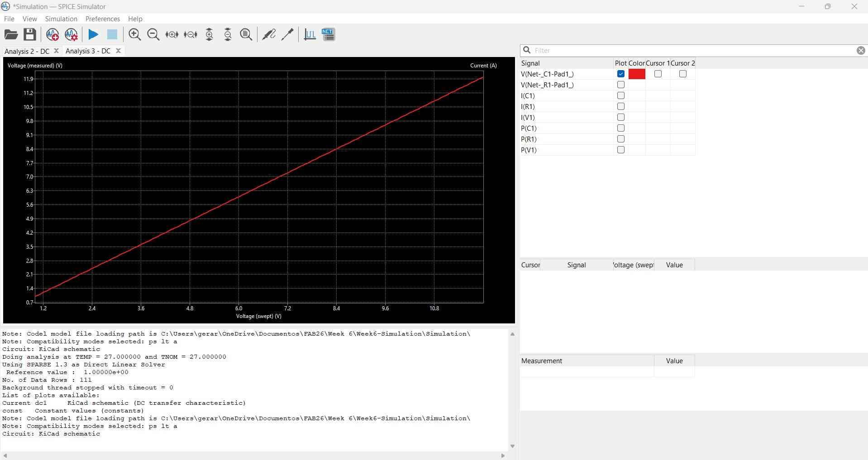Enable Cursor 1 for V(Net-_C1-Pad1_)
The image size is (868, 460).
click(658, 74)
